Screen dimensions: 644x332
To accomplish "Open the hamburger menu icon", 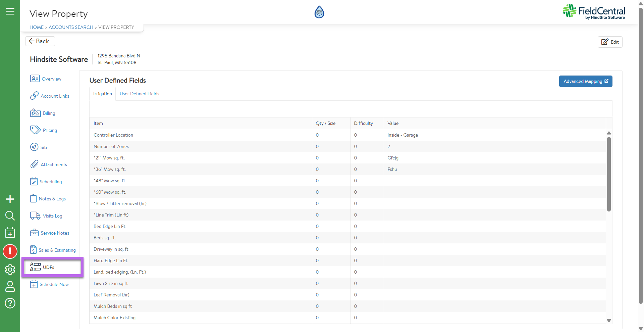I will (10, 11).
